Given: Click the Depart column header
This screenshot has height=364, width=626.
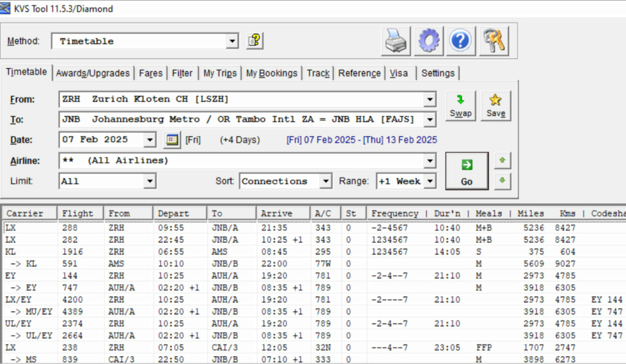Looking at the screenshot, I should [x=180, y=213].
